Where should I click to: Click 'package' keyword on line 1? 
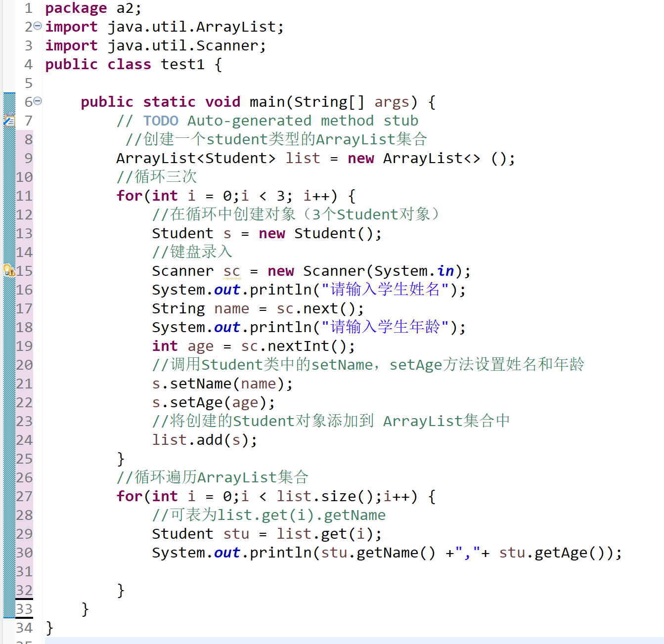click(76, 8)
